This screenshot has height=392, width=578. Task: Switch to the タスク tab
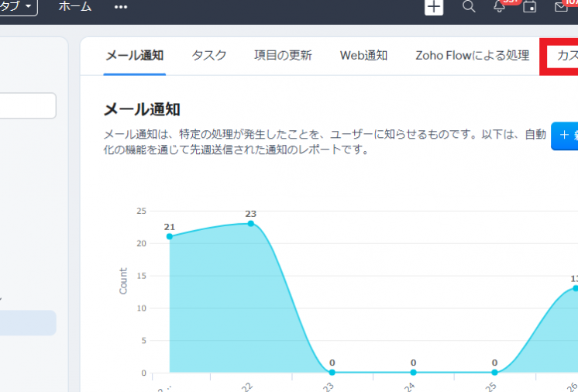click(209, 56)
